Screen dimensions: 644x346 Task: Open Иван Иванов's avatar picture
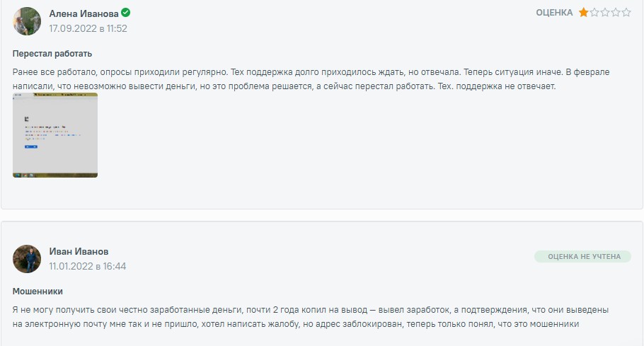(x=27, y=259)
